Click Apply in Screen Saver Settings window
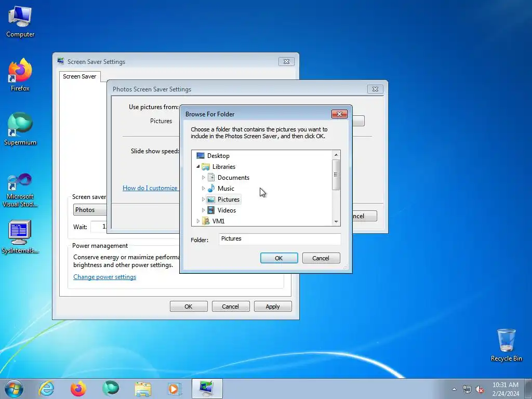532x399 pixels. (273, 307)
